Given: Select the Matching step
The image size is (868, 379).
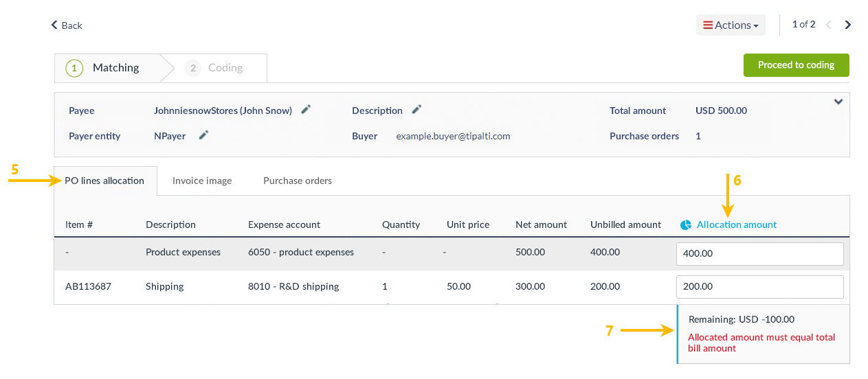Looking at the screenshot, I should (107, 68).
